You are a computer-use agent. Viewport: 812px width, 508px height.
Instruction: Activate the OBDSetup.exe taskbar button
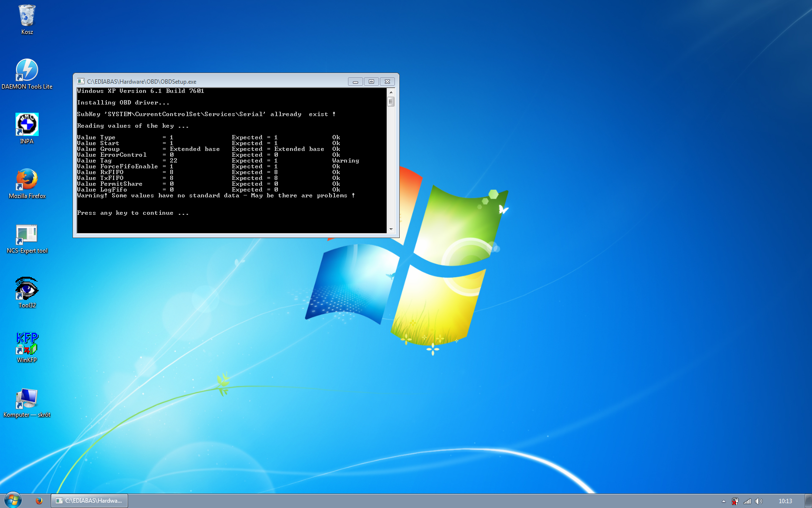coord(89,501)
